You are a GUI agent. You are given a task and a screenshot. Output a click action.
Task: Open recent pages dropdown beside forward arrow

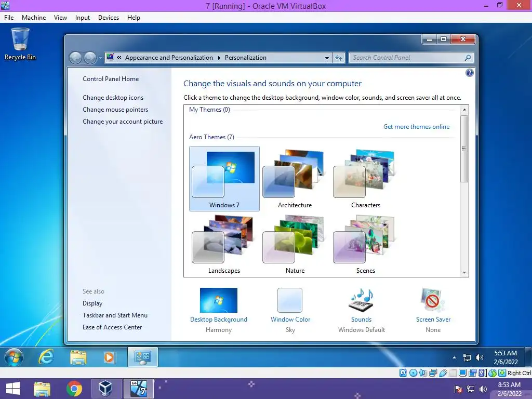(x=100, y=58)
